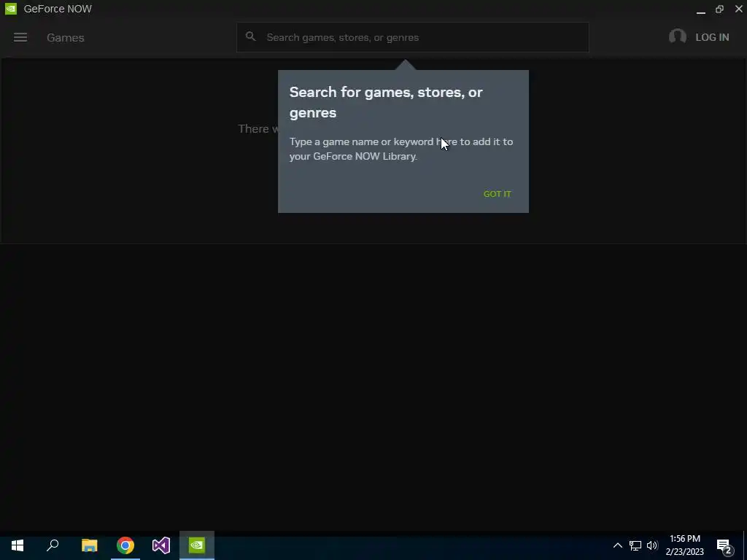Screen dimensions: 747x560
Task: Open the volume control tray icon
Action: pos(652,545)
